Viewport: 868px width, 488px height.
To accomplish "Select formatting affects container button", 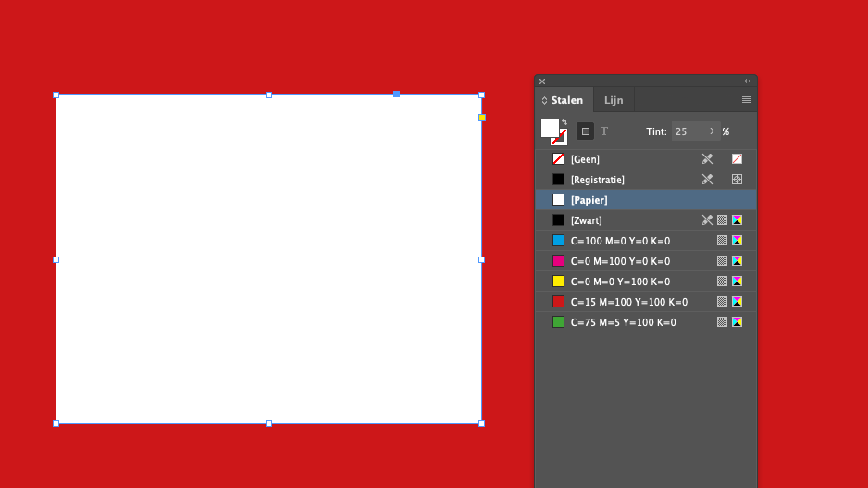I will (585, 131).
